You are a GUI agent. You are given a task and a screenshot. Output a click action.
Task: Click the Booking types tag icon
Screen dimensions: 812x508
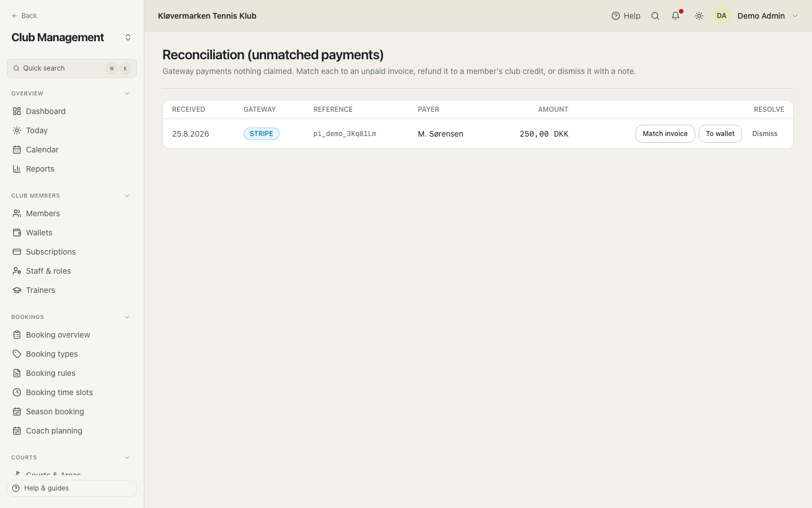pos(17,354)
